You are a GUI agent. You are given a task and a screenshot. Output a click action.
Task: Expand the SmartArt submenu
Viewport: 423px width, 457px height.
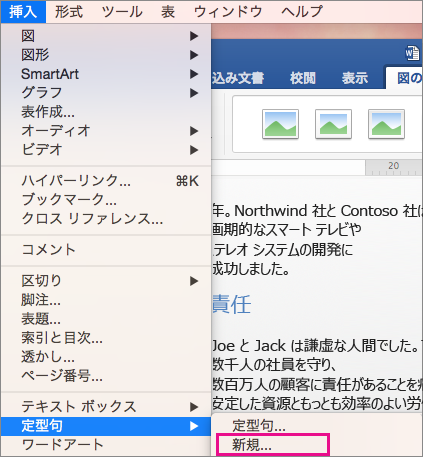[106, 74]
